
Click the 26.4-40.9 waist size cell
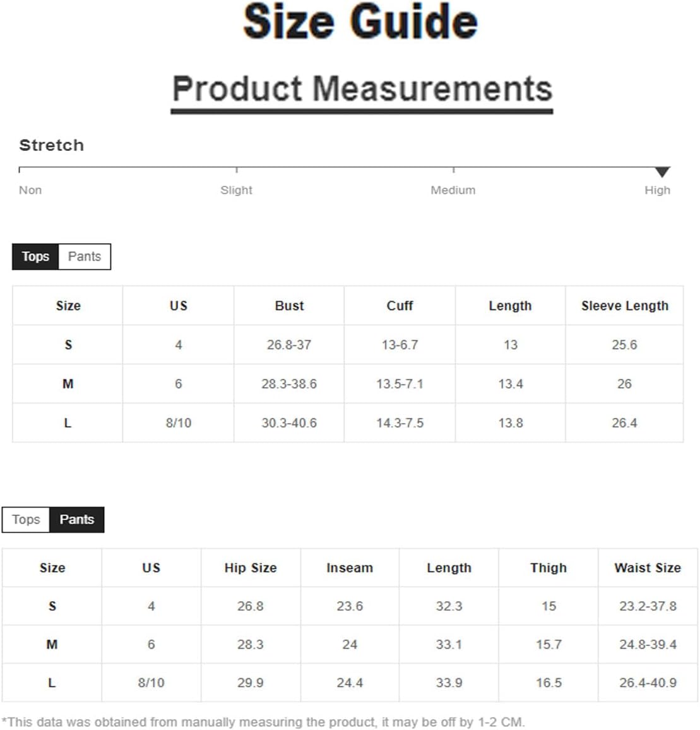648,683
